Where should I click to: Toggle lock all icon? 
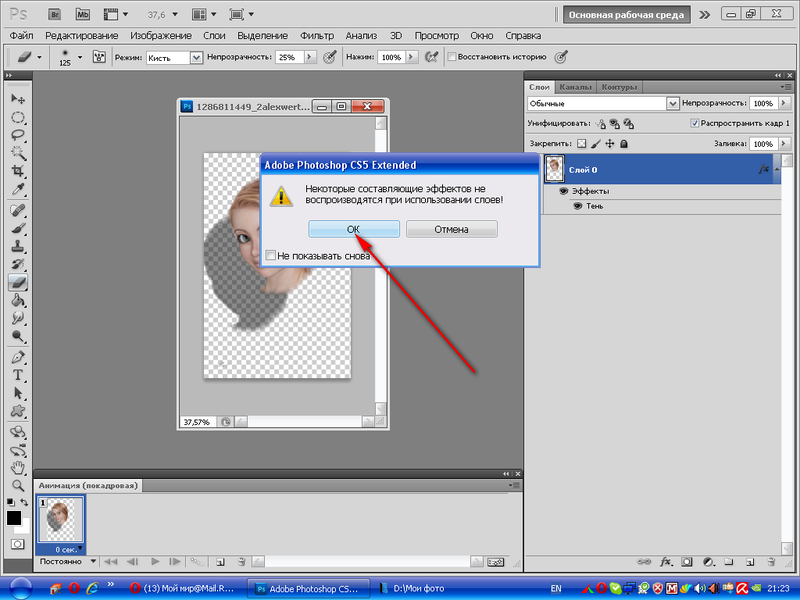click(x=623, y=144)
